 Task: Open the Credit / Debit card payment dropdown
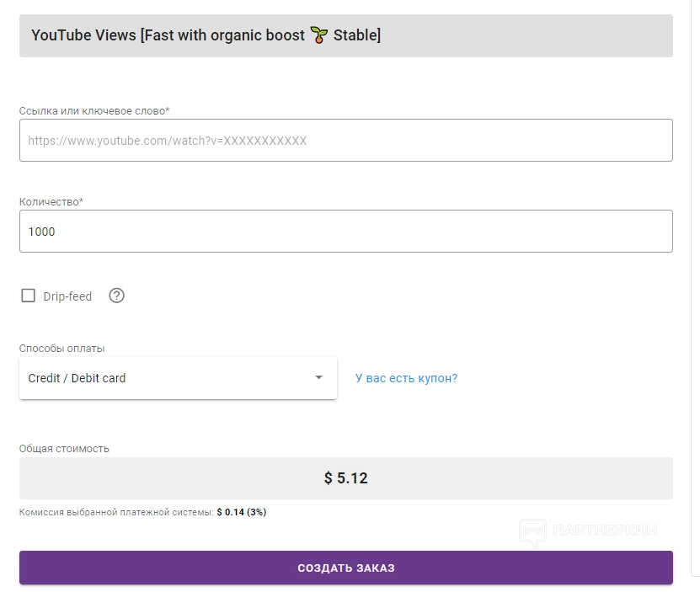(168, 378)
